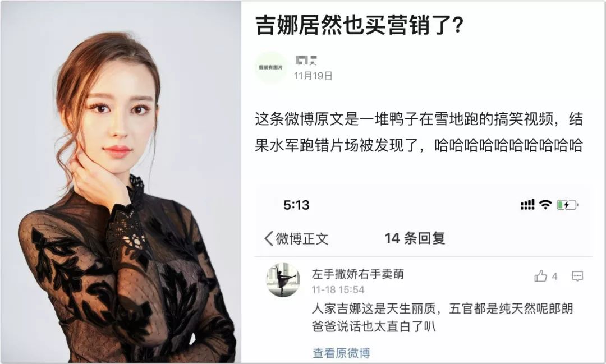Click the comment text about 吉娜天生丽质

click(x=443, y=317)
